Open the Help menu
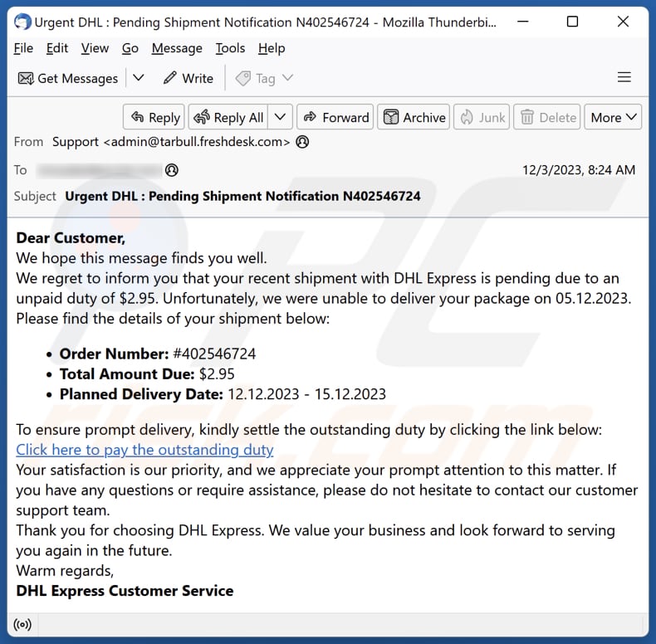Image resolution: width=656 pixels, height=644 pixels. click(272, 48)
